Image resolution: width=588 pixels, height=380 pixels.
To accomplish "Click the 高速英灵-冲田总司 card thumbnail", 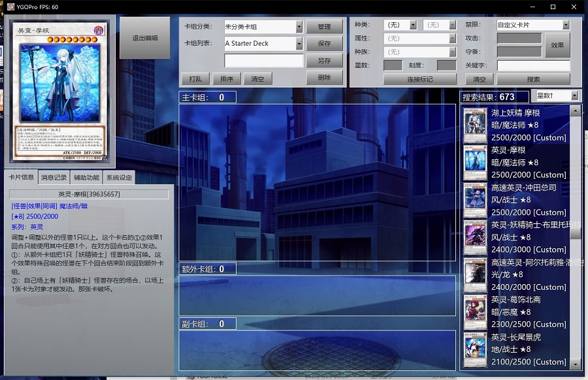I will (475, 200).
